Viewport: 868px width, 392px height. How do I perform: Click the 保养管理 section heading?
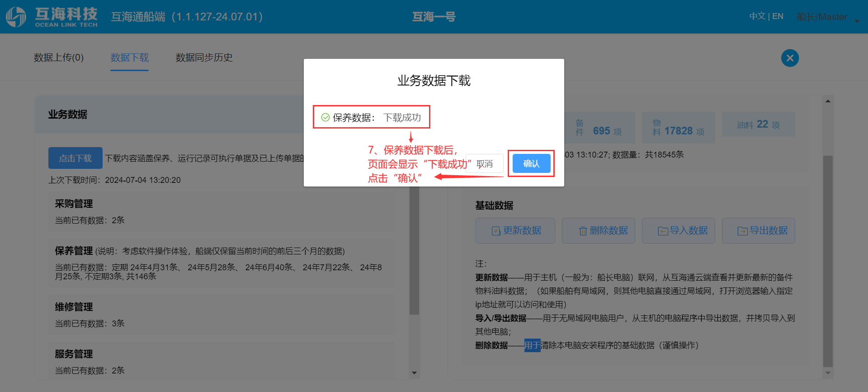click(x=74, y=251)
